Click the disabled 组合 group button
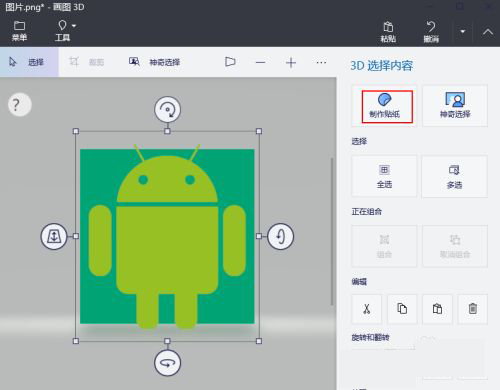Screen dimensions: 500x390 tap(384, 246)
